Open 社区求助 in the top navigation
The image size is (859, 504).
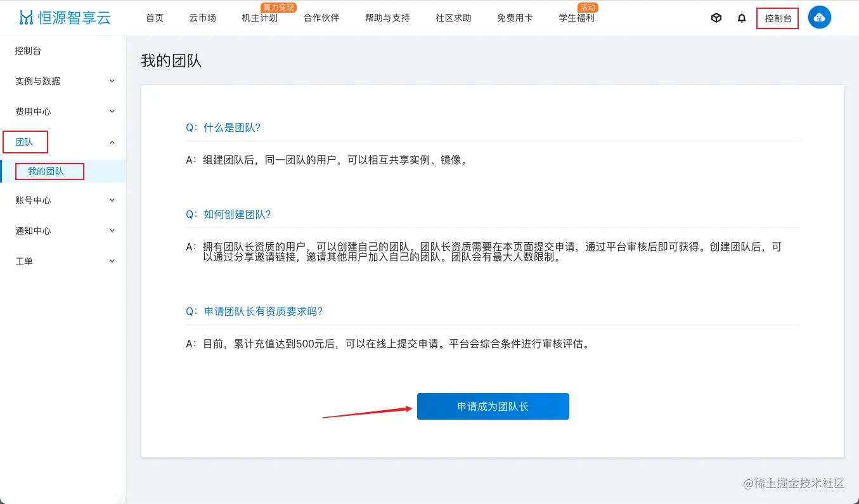point(453,18)
